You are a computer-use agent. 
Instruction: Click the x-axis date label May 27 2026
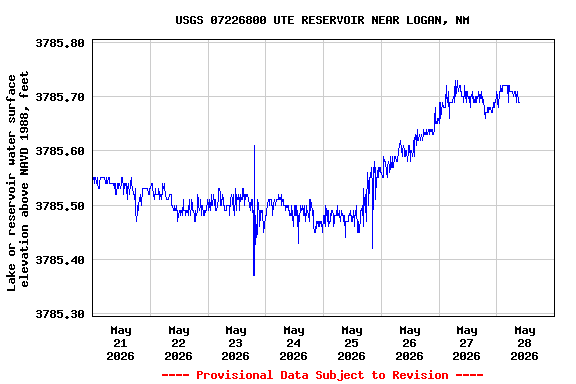point(467,343)
